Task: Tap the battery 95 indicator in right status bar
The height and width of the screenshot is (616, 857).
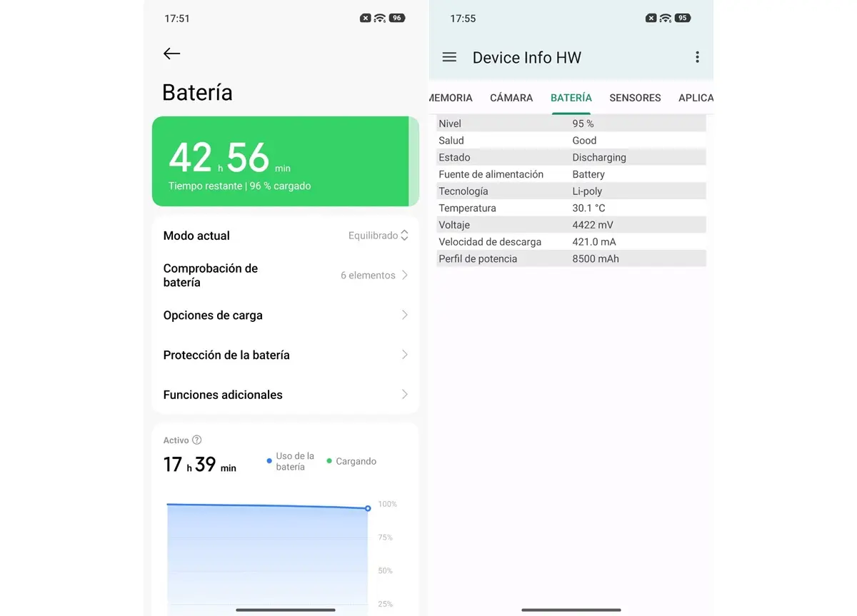Action: [x=682, y=19]
